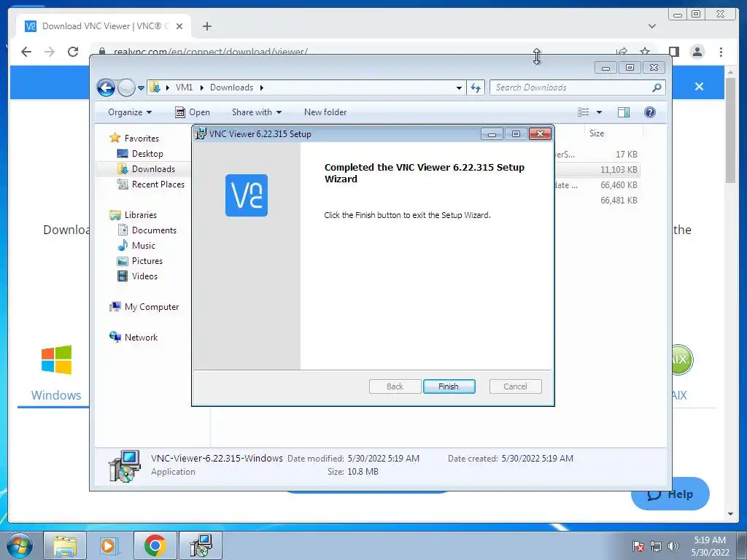This screenshot has width=747, height=560.
Task: Click the disabled Back button in setup
Action: 395,386
